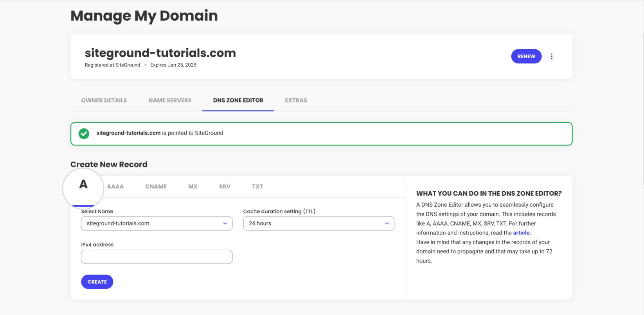
Task: Select the TXT record type tab
Action: [257, 187]
